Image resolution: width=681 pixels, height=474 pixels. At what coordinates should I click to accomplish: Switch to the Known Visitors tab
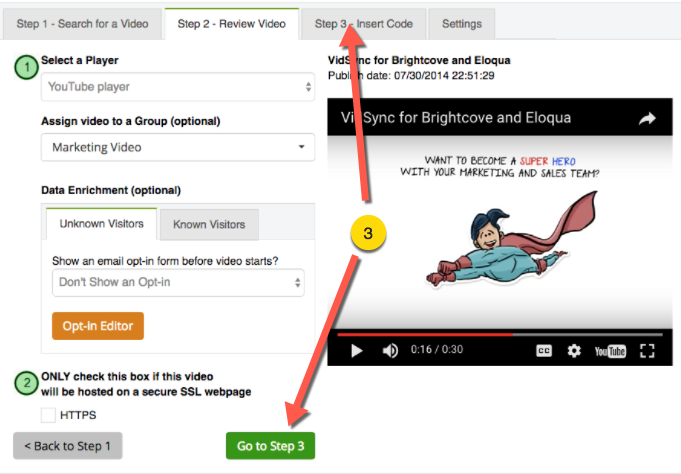pyautogui.click(x=209, y=224)
